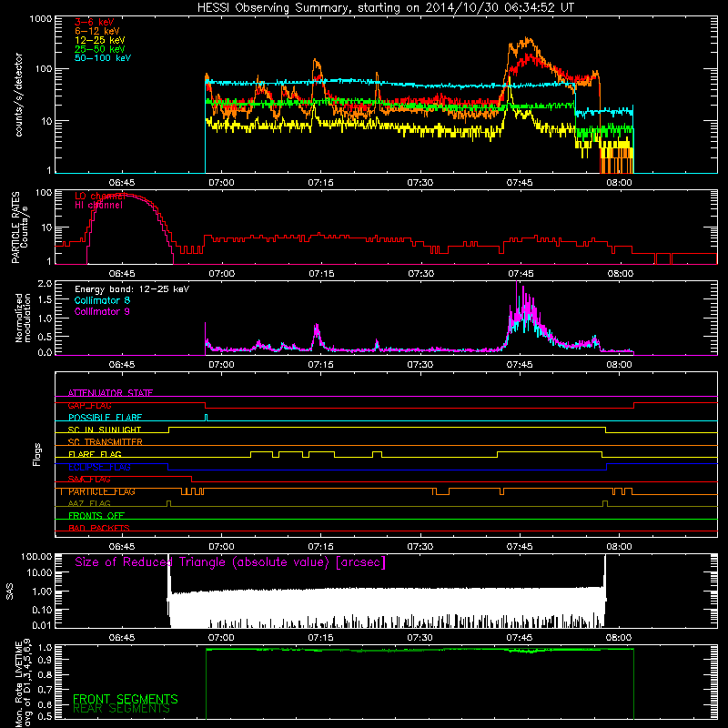728x728 pixels.
Task: Click the SC_IN_SUNLIGHT flag label
Action: [x=105, y=430]
